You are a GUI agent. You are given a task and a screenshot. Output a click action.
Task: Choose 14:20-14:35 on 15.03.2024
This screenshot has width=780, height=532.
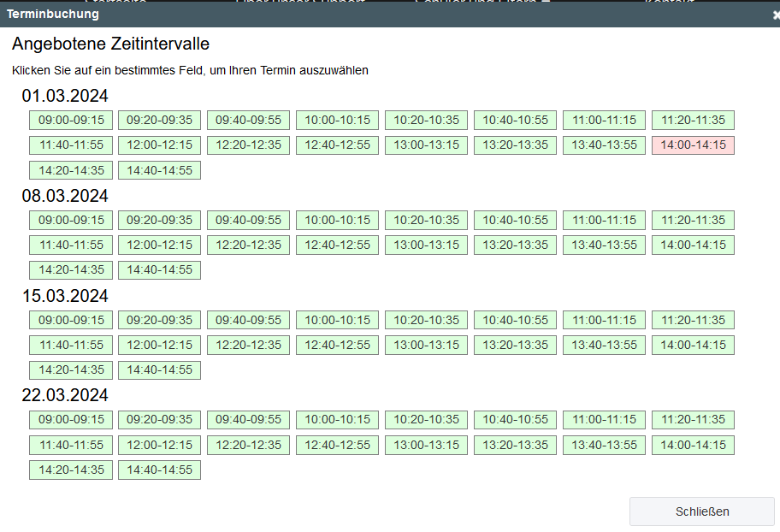click(x=71, y=369)
